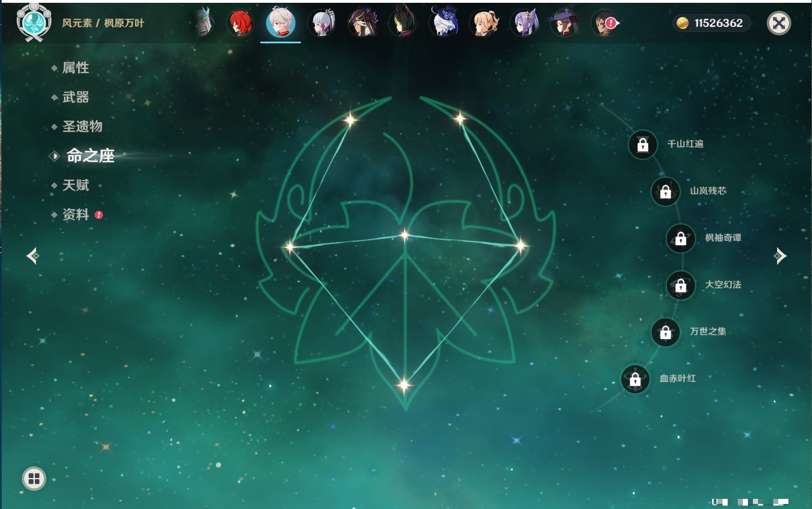Select the white-haired character with blue hat

[444, 23]
